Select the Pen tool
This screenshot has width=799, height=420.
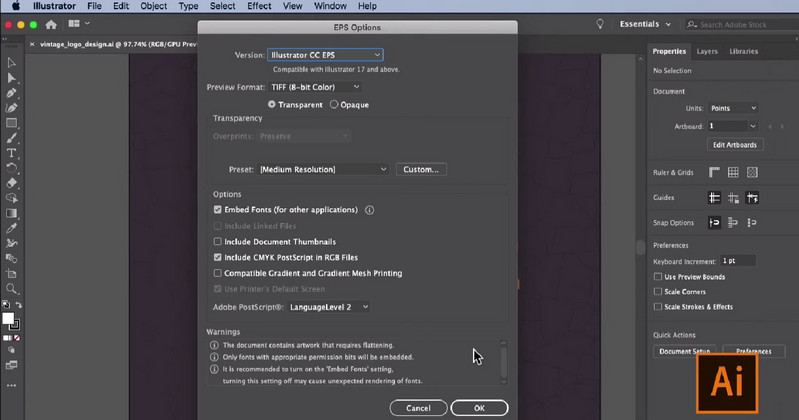tap(12, 93)
